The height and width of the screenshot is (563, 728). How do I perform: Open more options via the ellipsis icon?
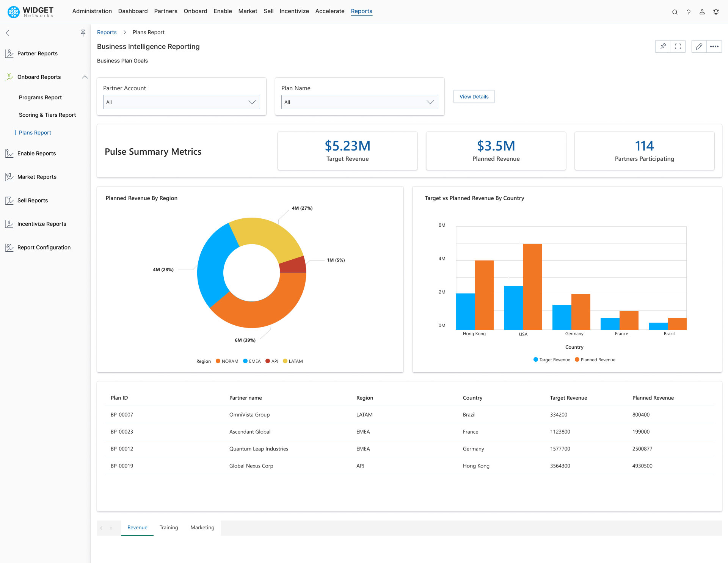pyautogui.click(x=714, y=46)
